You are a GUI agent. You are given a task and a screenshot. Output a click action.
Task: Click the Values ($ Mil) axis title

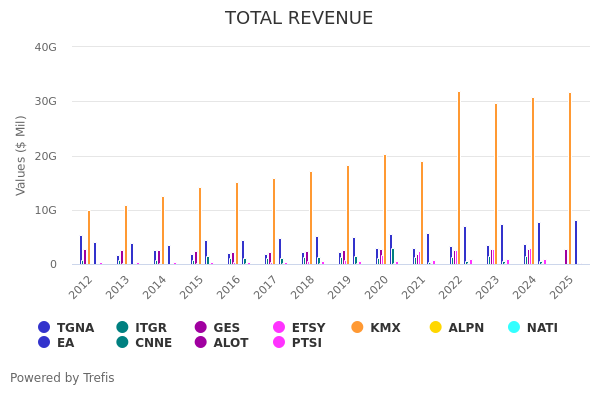tap(21, 155)
